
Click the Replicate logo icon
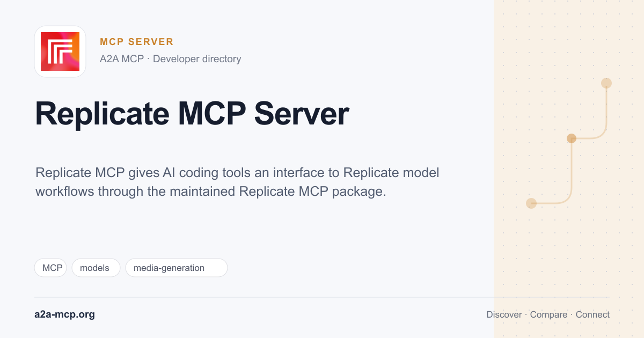(60, 52)
